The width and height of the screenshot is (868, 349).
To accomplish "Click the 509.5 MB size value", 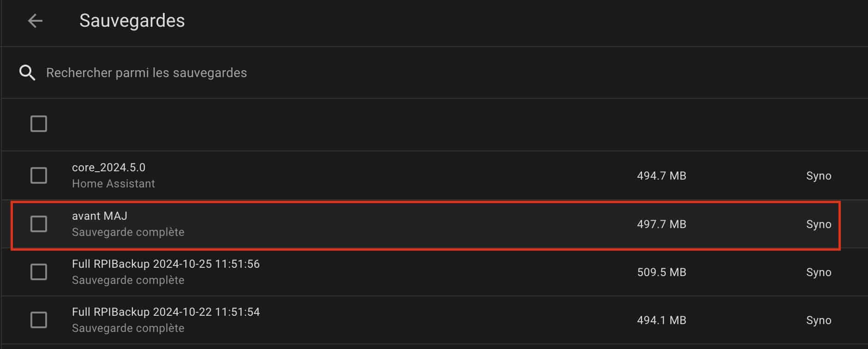I will click(661, 272).
